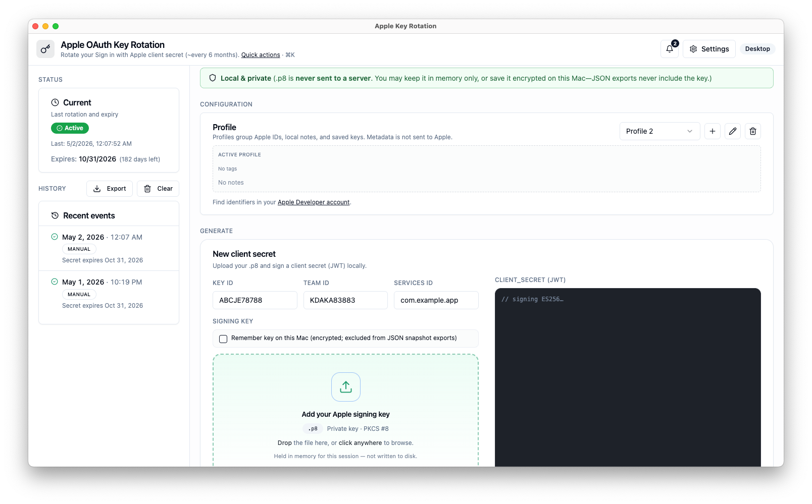The height and width of the screenshot is (504, 812).
Task: Click the Last: 5/2/2026, 12:07:52 AM text
Action: (91, 144)
